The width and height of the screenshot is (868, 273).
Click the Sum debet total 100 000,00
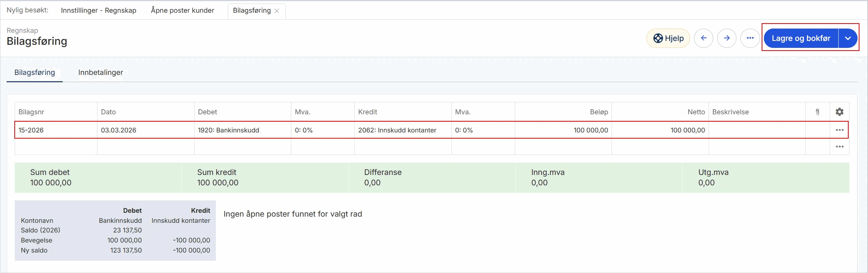pyautogui.click(x=51, y=183)
